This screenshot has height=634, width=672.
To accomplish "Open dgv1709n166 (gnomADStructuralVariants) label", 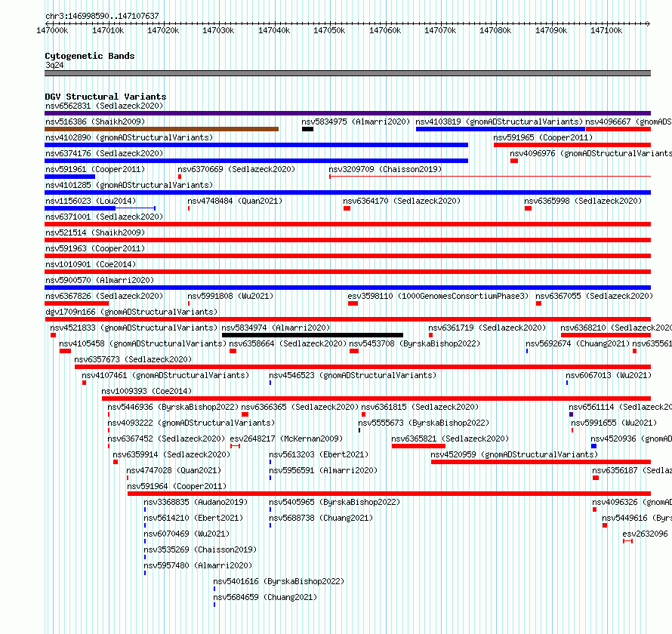I will click(x=131, y=312).
